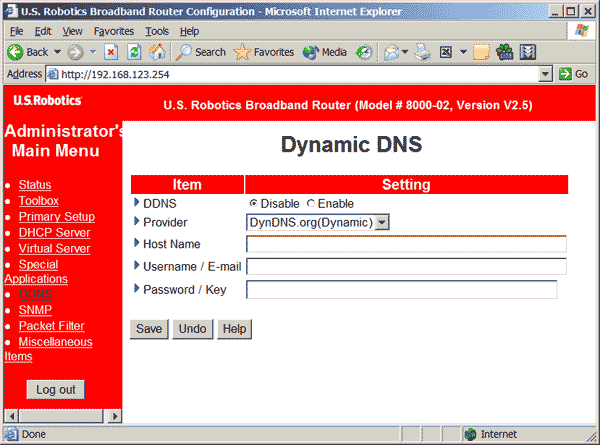This screenshot has height=445, width=600.
Task: Open the Provider dropdown list
Action: point(382,222)
